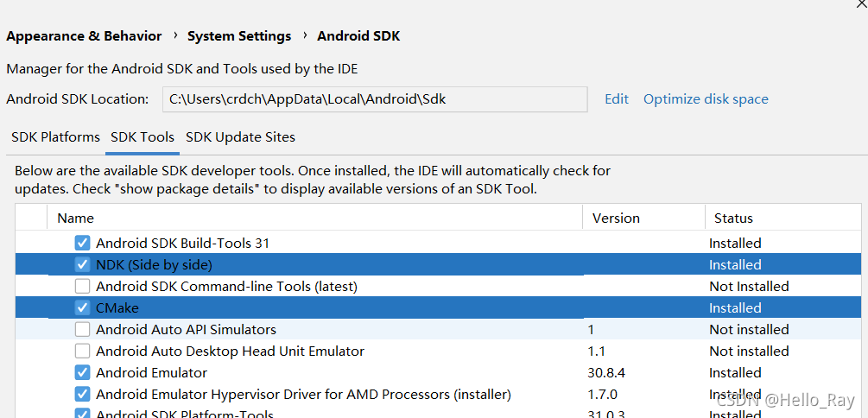Click version 1.1 cell
This screenshot has height=418, width=868.
tap(596, 351)
